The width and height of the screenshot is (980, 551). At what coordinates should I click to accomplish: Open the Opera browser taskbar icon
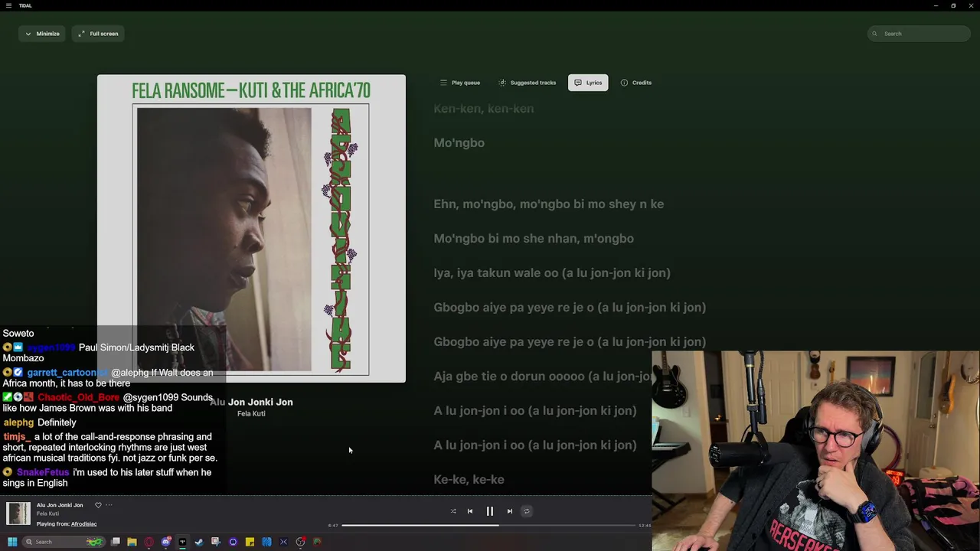click(x=149, y=542)
